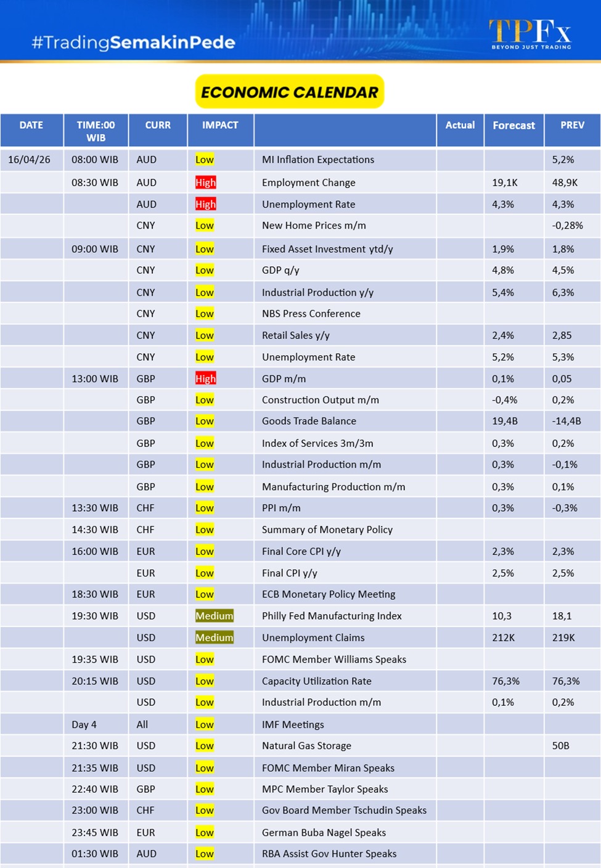The width and height of the screenshot is (601, 868).
Task: Select the IMF Meetings event row
Action: coord(293,724)
